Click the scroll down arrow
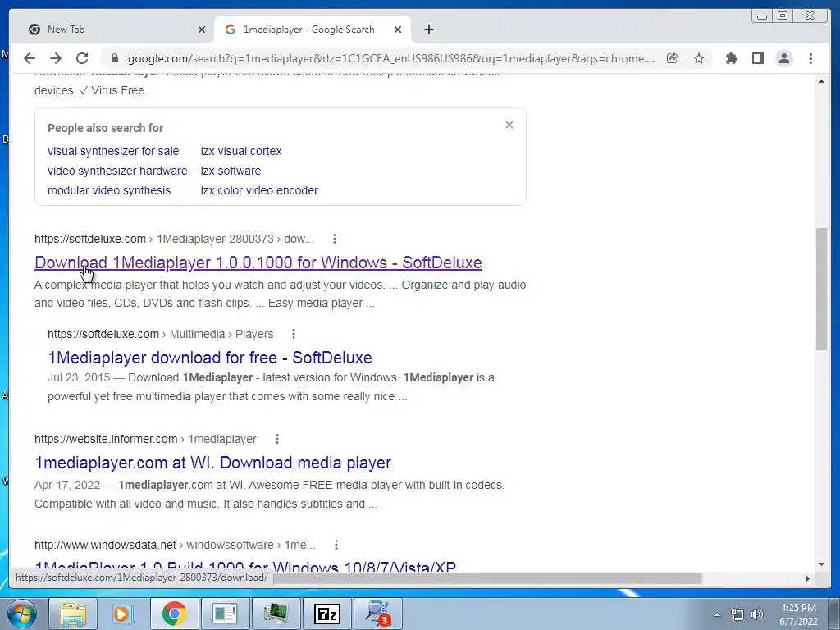Image resolution: width=840 pixels, height=630 pixels. (821, 564)
